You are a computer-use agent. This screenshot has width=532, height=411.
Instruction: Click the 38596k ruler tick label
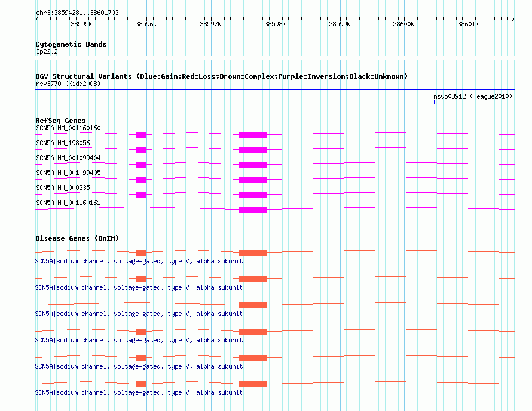[x=146, y=24]
